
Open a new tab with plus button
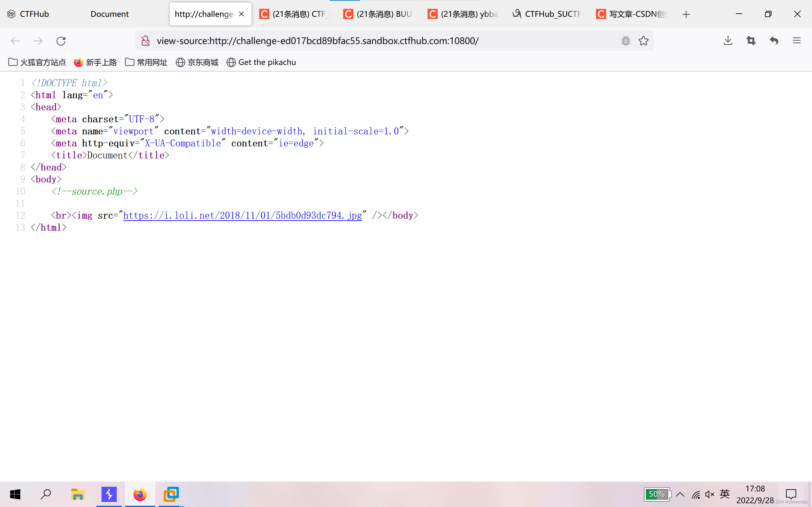[x=686, y=14]
